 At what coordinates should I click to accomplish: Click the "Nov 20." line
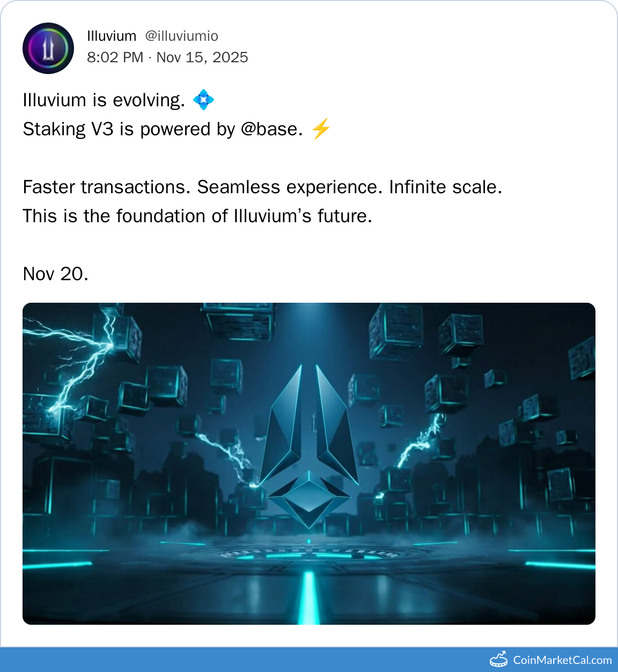(x=55, y=274)
